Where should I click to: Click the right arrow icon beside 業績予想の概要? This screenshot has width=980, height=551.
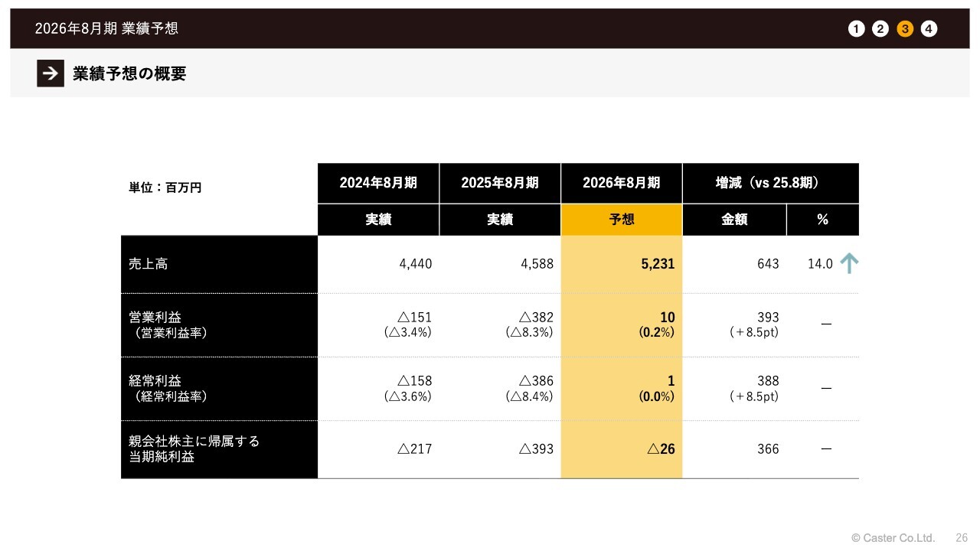pyautogui.click(x=51, y=73)
